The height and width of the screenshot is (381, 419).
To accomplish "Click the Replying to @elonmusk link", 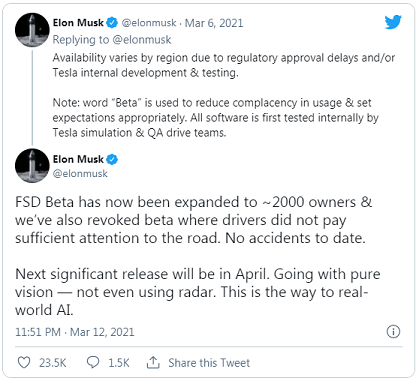I will [112, 40].
